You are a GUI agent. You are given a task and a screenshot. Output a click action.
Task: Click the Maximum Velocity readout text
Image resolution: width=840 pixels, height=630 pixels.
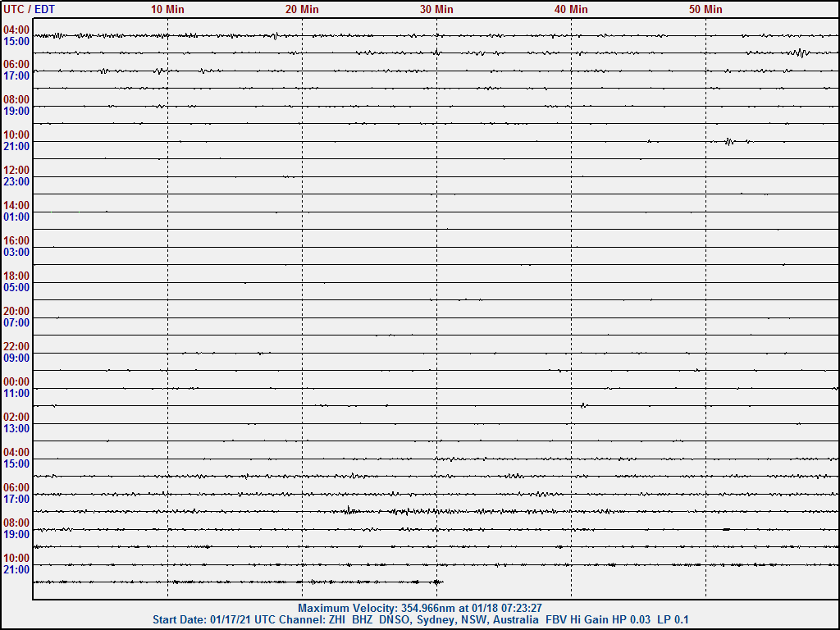point(419,608)
